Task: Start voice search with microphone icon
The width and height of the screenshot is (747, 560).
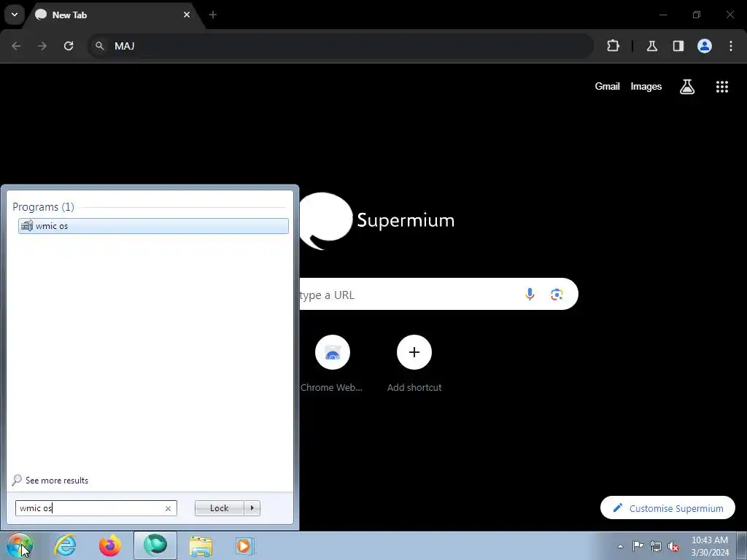Action: [x=530, y=295]
